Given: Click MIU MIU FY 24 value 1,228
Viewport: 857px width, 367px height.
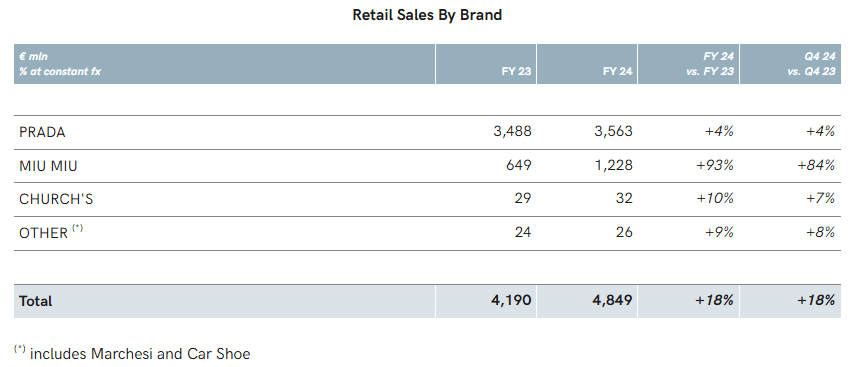Looking at the screenshot, I should (613, 165).
